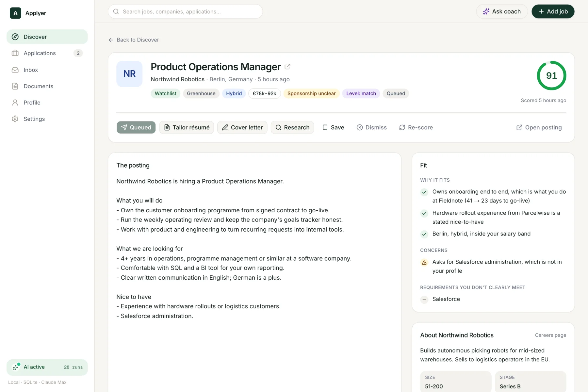The width and height of the screenshot is (588, 392).
Task: Click the Greenhouse tag
Action: 201,93
